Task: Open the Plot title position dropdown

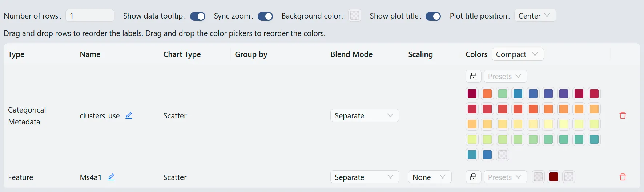Action: (x=535, y=16)
